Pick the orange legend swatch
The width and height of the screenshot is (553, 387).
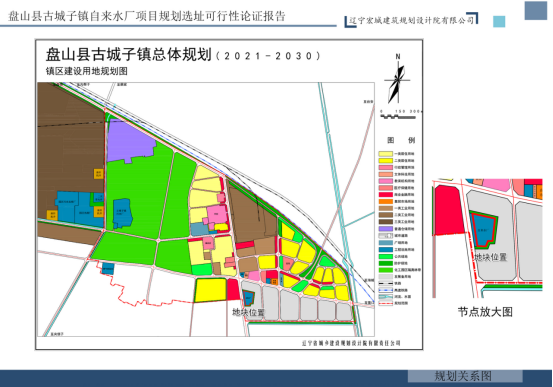tap(385, 201)
